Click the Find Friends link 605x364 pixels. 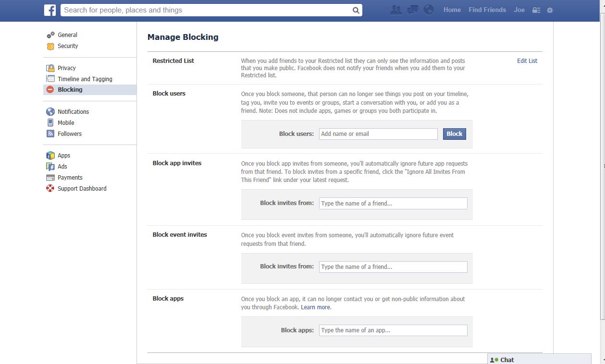487,10
